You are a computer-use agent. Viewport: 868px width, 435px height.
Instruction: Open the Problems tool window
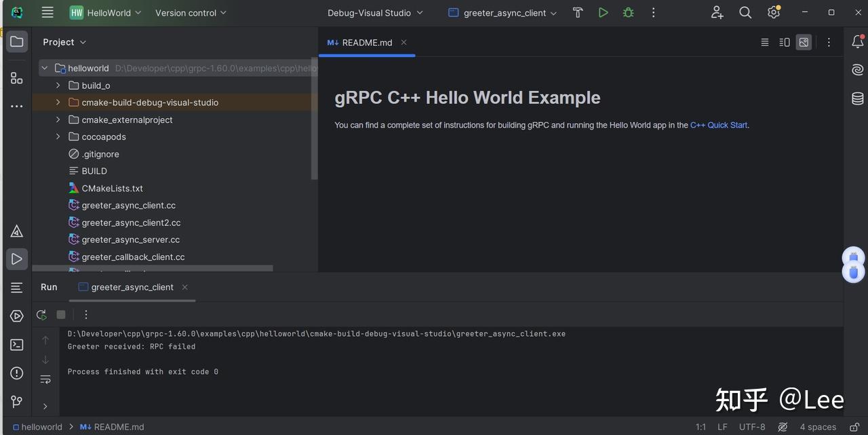[x=16, y=373]
